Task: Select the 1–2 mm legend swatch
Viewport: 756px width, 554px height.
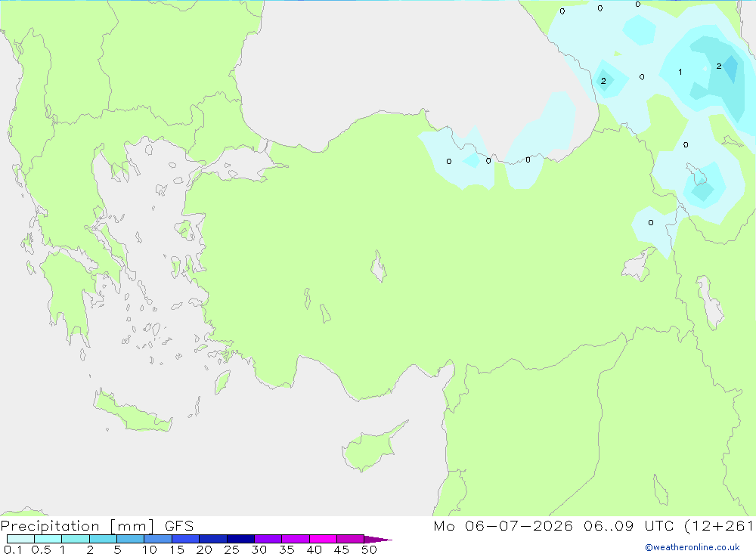Action: [x=75, y=539]
